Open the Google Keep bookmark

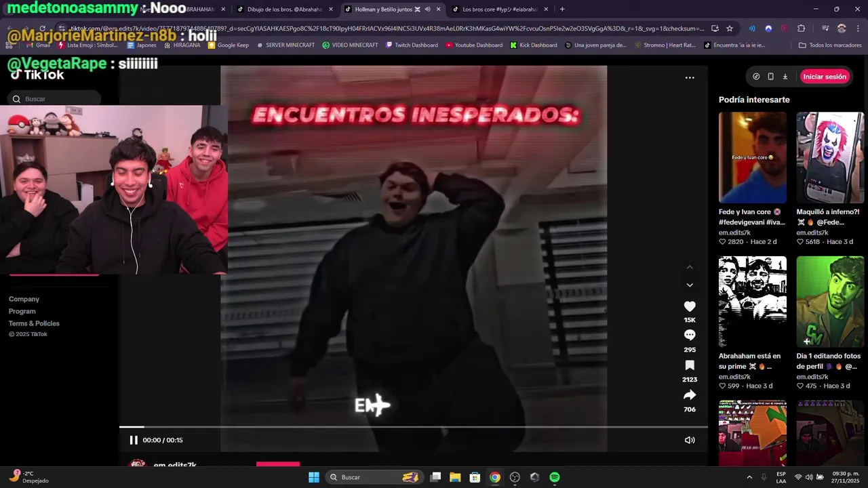[229, 45]
